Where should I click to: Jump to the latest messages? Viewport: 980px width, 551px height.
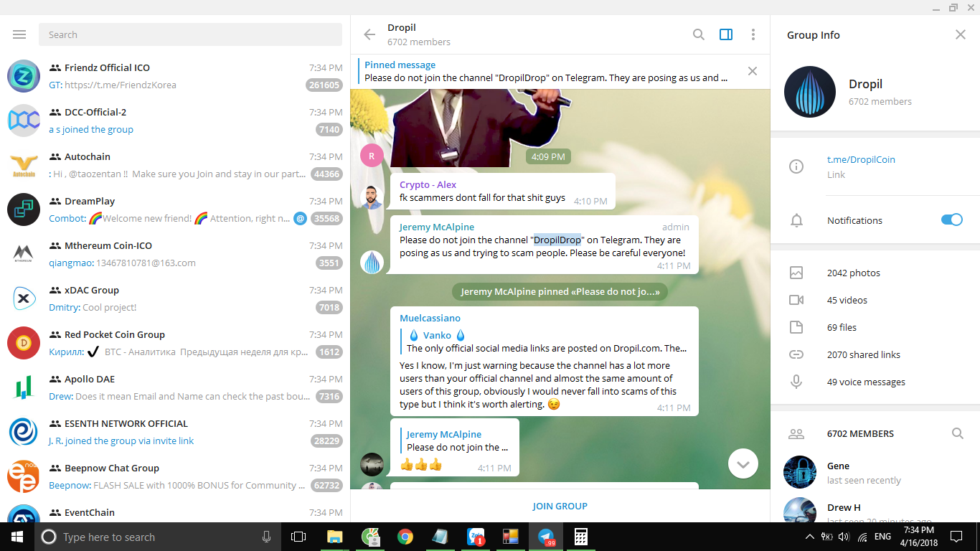click(743, 464)
